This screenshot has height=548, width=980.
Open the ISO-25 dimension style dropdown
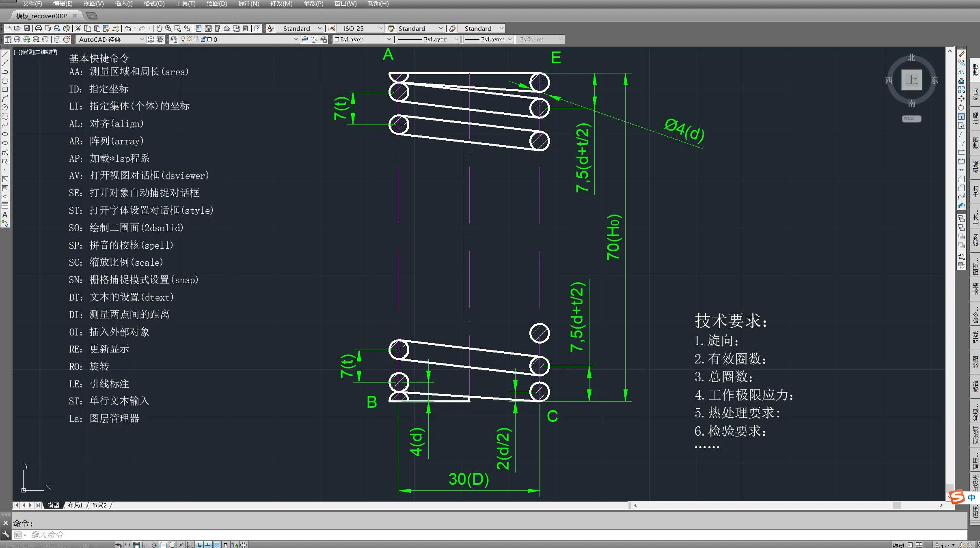(x=380, y=28)
